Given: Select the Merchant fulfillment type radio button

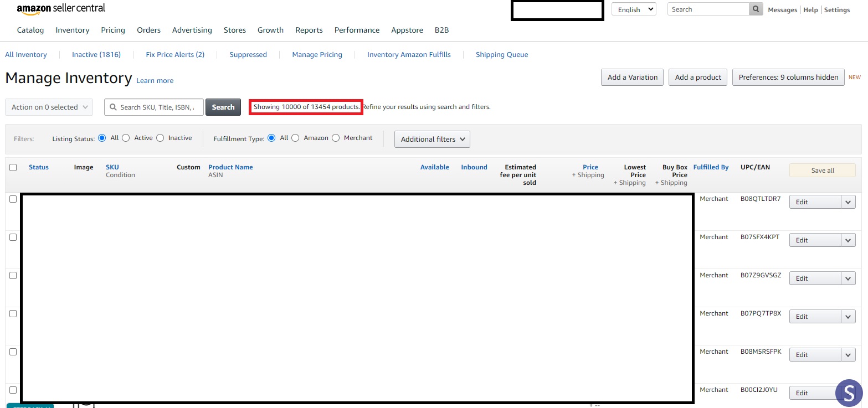Looking at the screenshot, I should (x=336, y=138).
